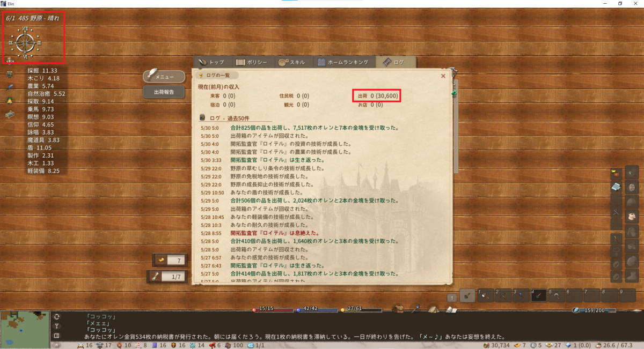
Task: Click the tent icon near status bars
Action: click(x=434, y=309)
